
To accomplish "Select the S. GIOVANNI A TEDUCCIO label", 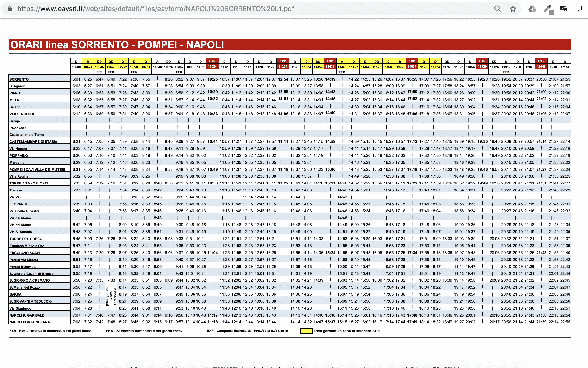I will pos(30,301).
